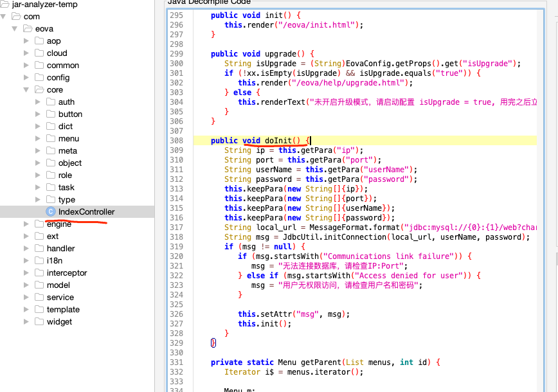
Task: Expand the template package
Action: point(26,310)
